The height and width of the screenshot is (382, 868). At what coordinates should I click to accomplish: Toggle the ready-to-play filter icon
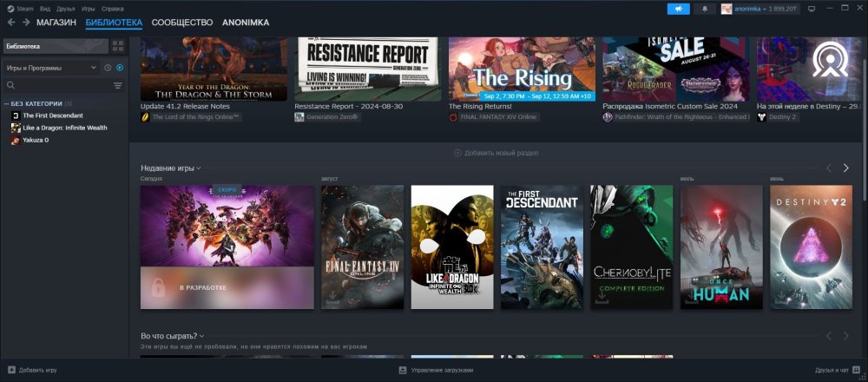pyautogui.click(x=120, y=68)
